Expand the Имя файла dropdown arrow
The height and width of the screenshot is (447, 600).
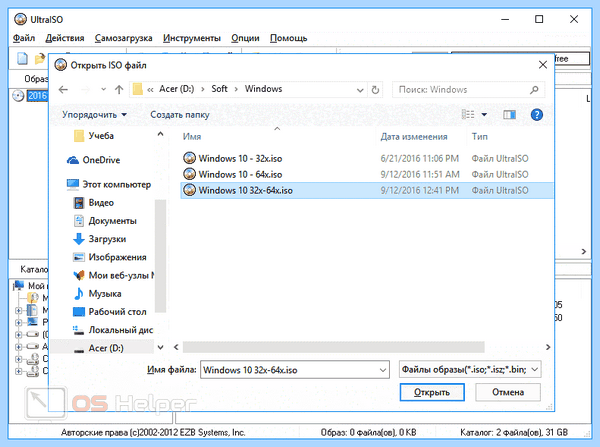pos(383,370)
